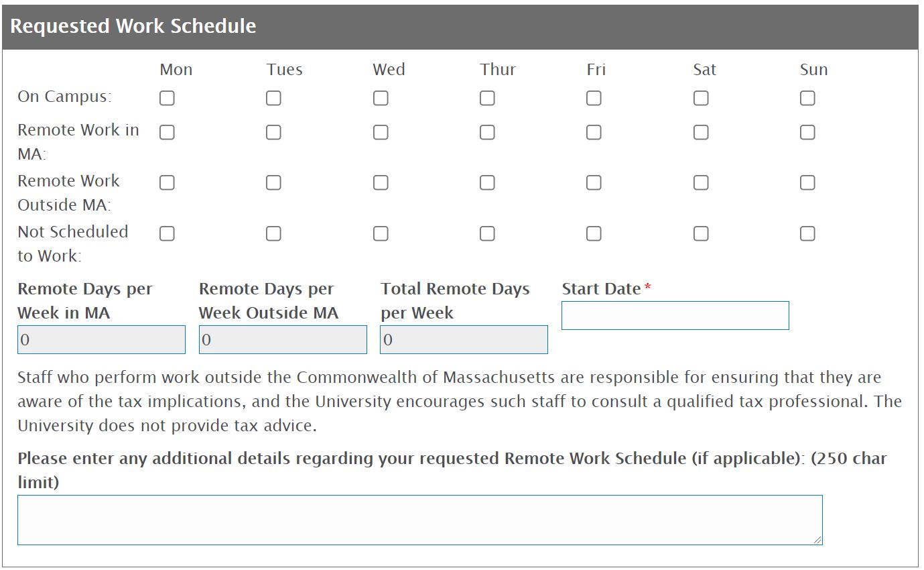Click Remote Days per Week in MA field

(x=101, y=340)
